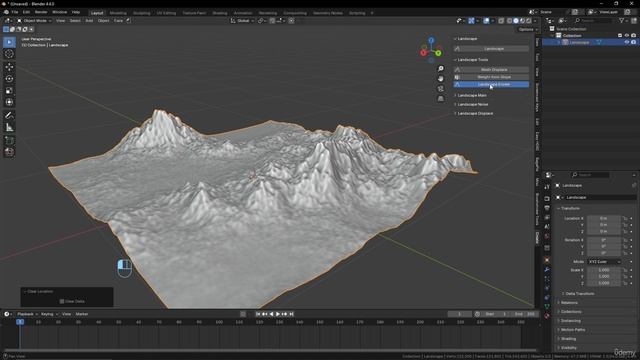Viewport: 640px width, 360px height.
Task: Enable rendered viewport shading
Action: pyautogui.click(x=529, y=20)
